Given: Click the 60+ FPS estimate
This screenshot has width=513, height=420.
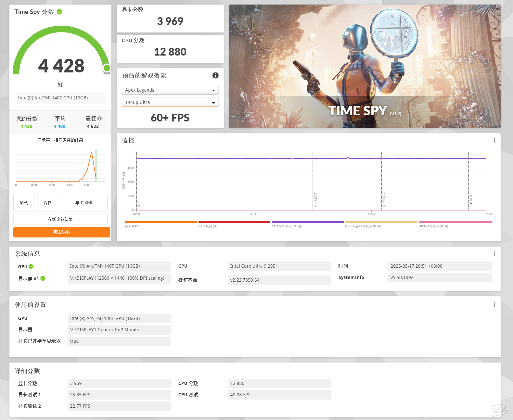Looking at the screenshot, I should (170, 118).
